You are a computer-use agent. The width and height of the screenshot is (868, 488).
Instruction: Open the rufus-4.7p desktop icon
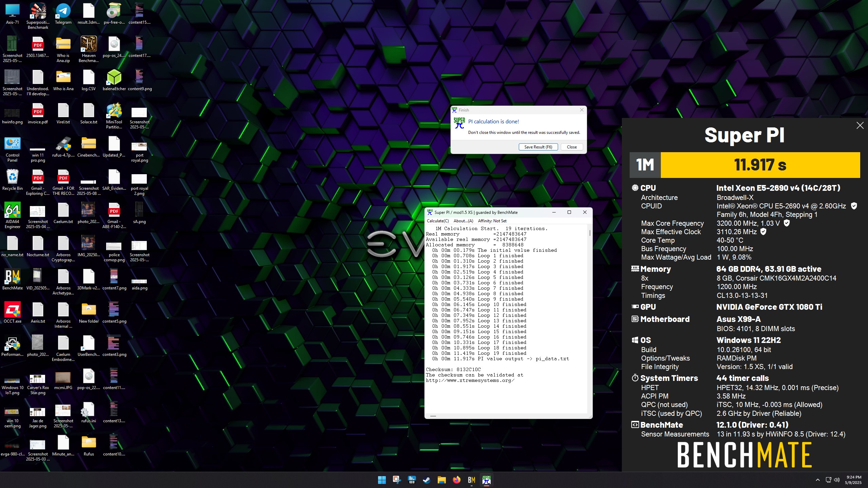(x=63, y=147)
